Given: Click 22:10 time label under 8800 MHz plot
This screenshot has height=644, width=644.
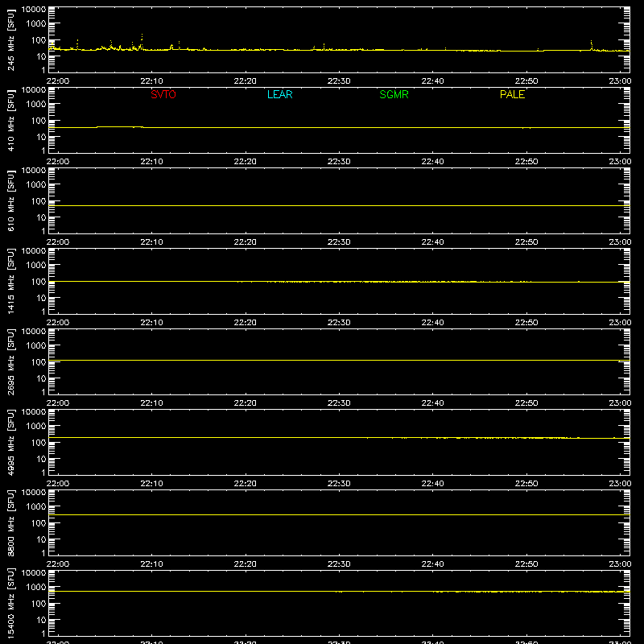Looking at the screenshot, I should click(151, 564).
